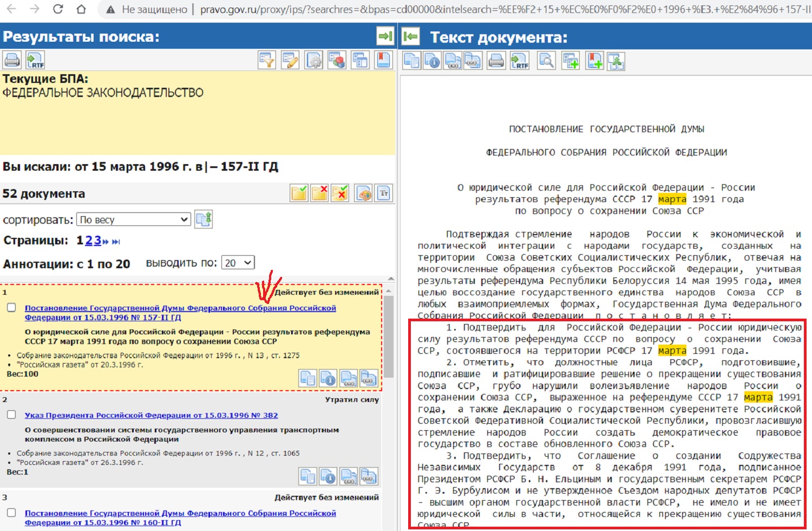Click the document links icon in text toolbar
Screen dimensions: 812x531
click(453, 61)
